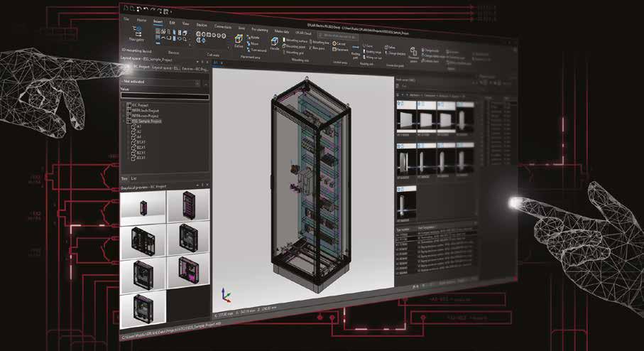Collapse the ESS_Sample_Project tree node
This screenshot has width=644, height=351.
[x=124, y=121]
